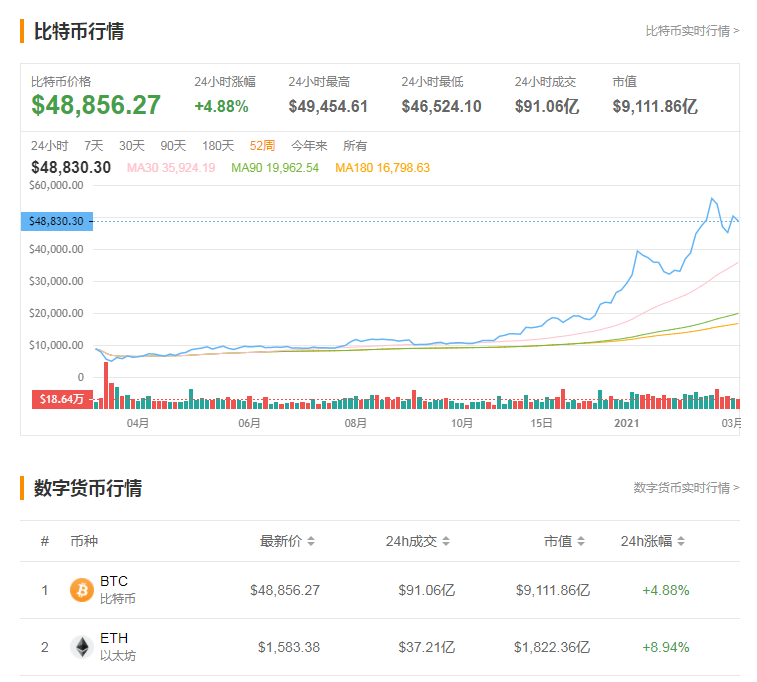This screenshot has height=682, width=757.
Task: Select the 所有 time range tab
Action: (355, 146)
